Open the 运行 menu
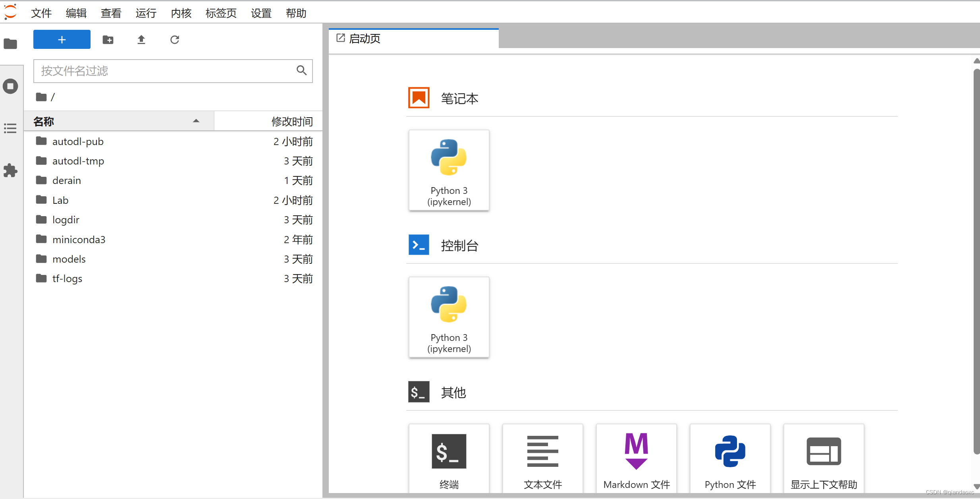 pyautogui.click(x=146, y=13)
